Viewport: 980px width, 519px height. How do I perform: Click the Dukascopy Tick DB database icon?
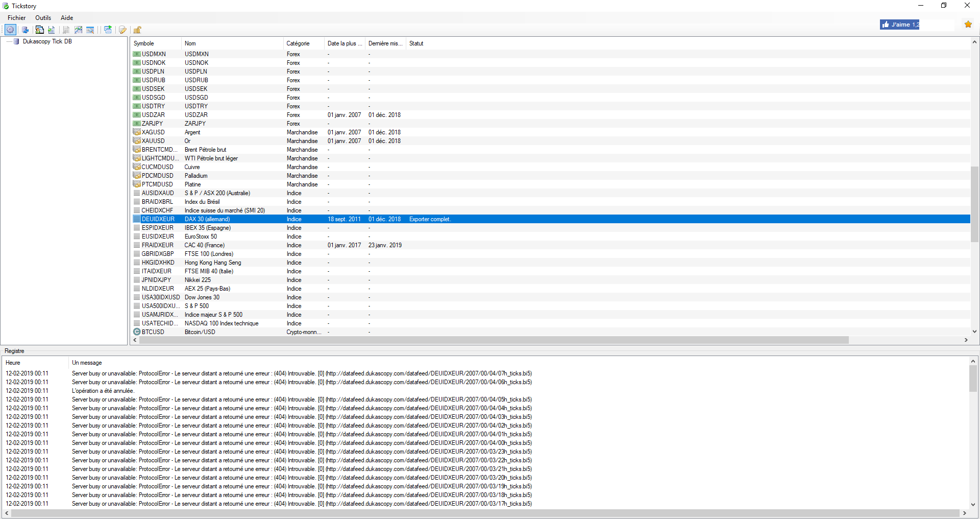(16, 41)
